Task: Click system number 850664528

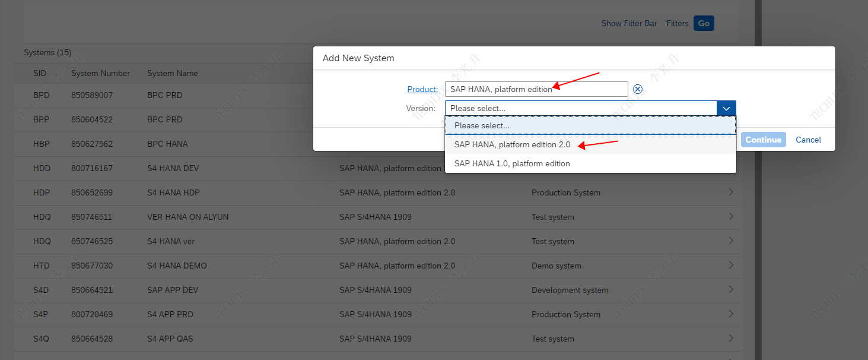Action: click(92, 339)
